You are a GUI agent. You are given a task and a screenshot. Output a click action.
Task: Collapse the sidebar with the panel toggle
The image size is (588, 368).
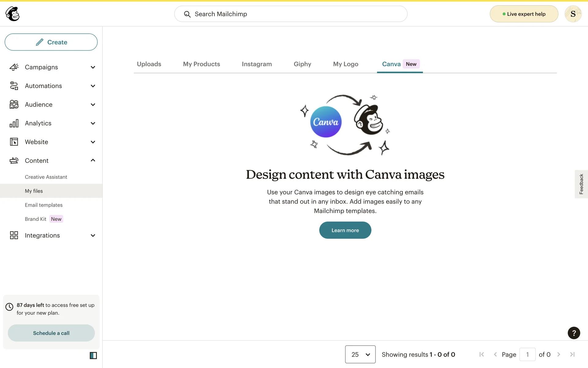coord(93,355)
